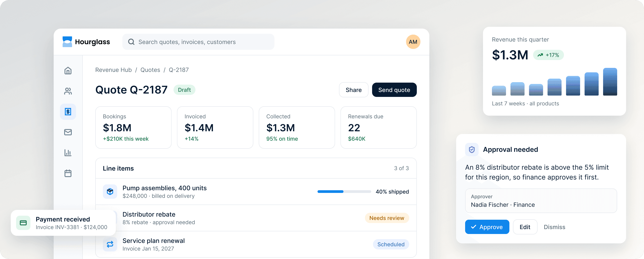The image size is (644, 259).
Task: Open the AM user avatar
Action: 413,42
